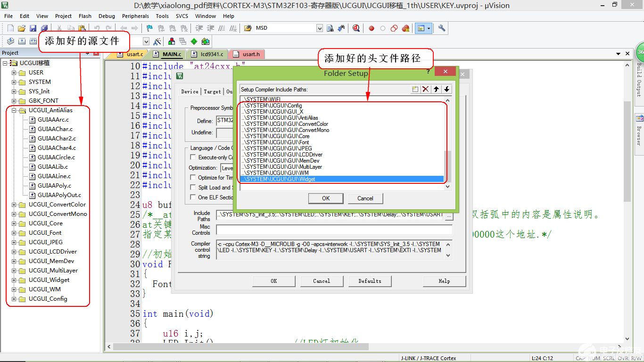Toggle the One ELF Section checkbox
This screenshot has height=362, width=644.
point(193,197)
